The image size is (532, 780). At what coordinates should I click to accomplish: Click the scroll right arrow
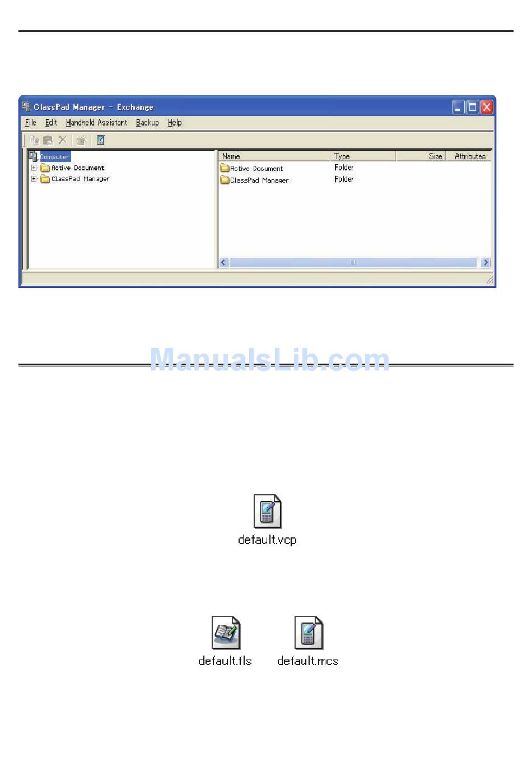click(x=486, y=262)
